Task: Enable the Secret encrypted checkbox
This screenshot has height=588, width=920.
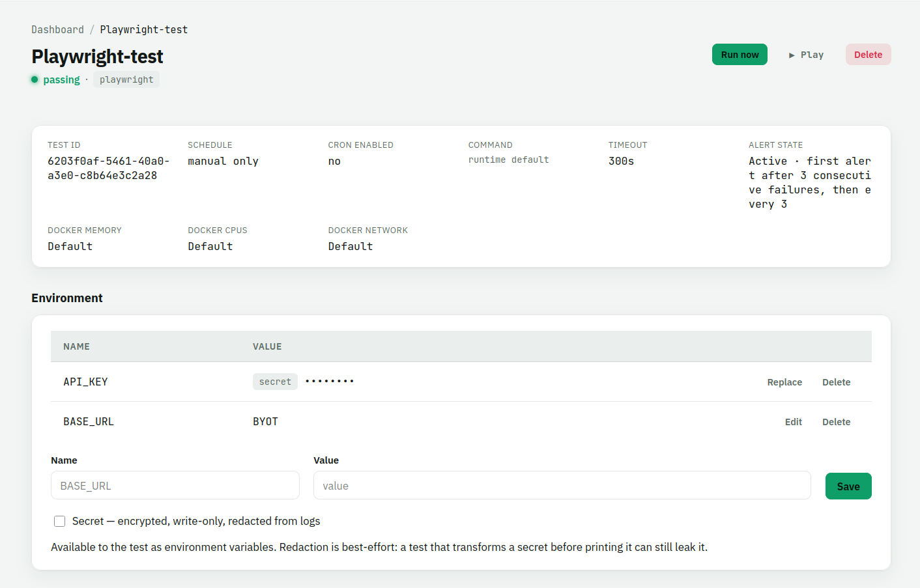Action: 60,521
